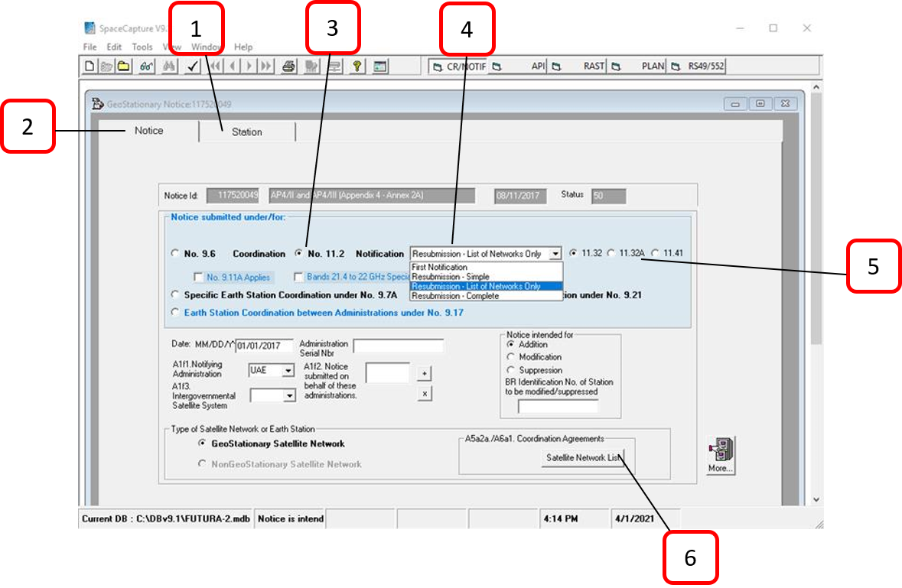Click the Notice Id field 117520049

[x=233, y=196]
